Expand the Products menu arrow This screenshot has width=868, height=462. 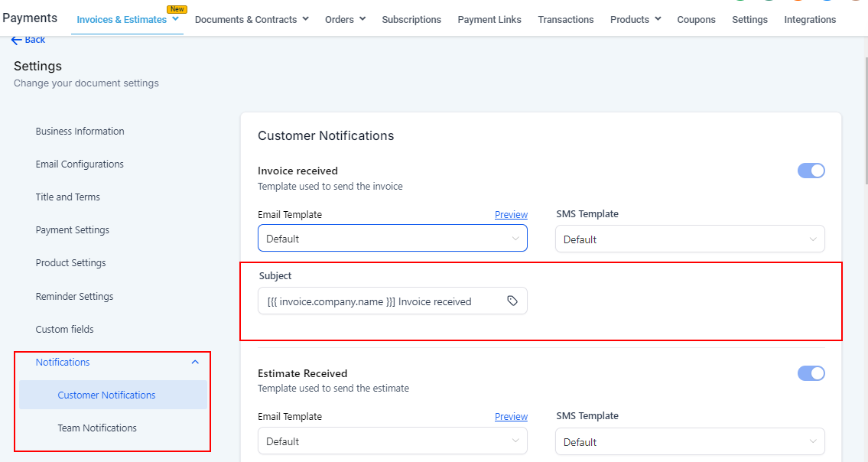pos(658,19)
